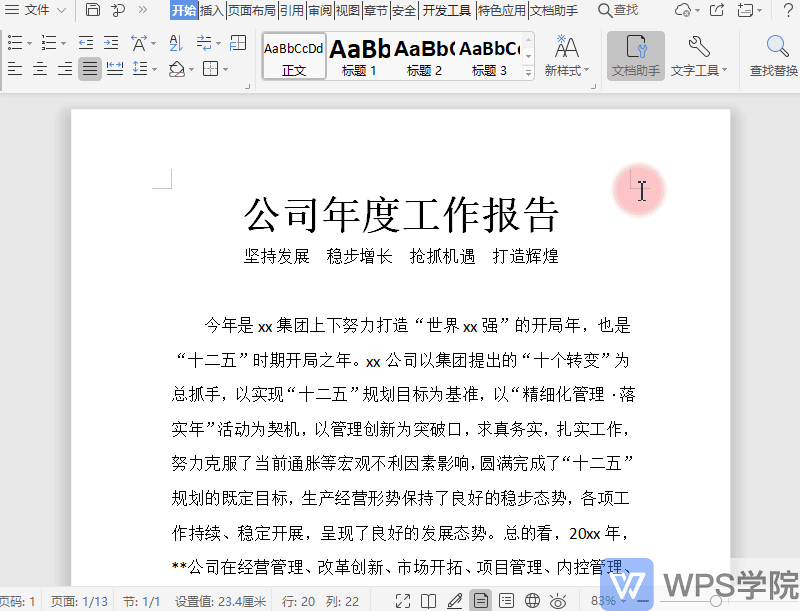Screen dimensions: 800x611
Task: Click the Chinese layout (character scaling) icon
Action: 139,43
